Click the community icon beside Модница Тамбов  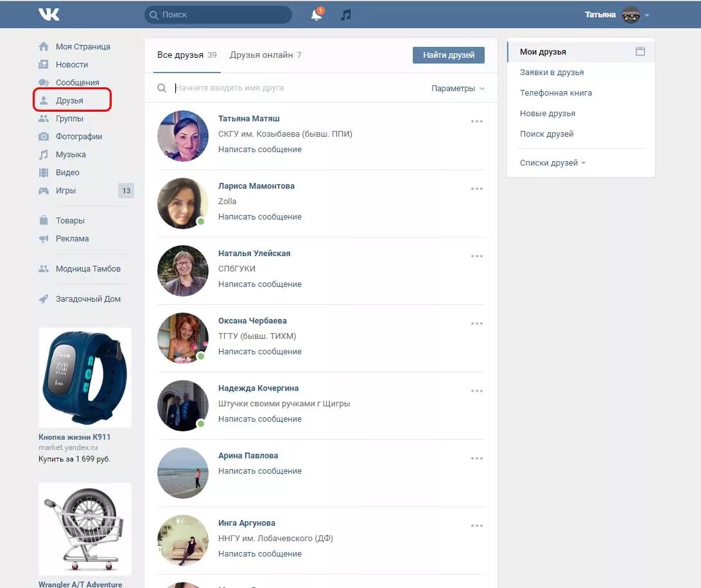(44, 269)
